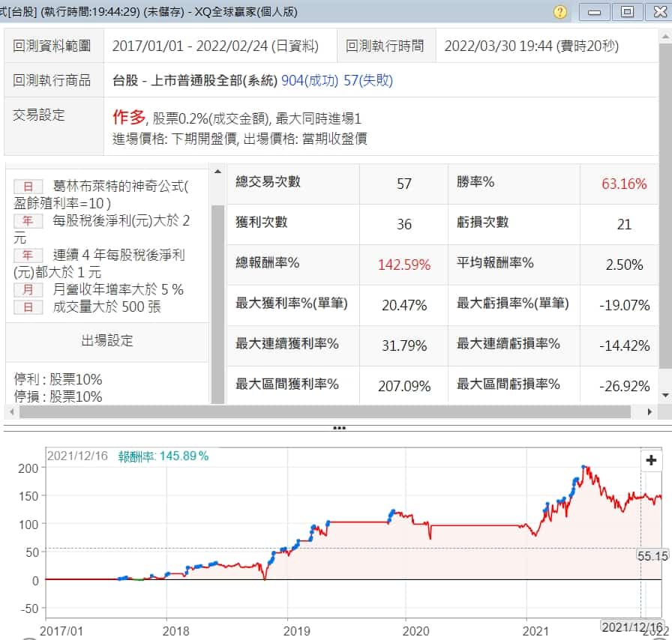Image resolution: width=672 pixels, height=640 pixels.
Task: Click the peak data point near 200 on chart
Action: (584, 468)
